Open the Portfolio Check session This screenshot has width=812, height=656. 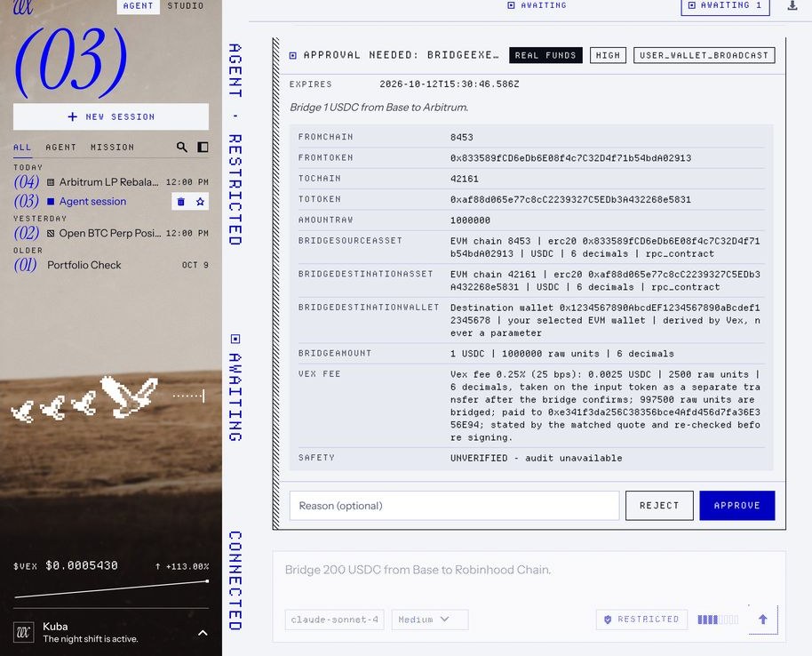[x=111, y=265]
